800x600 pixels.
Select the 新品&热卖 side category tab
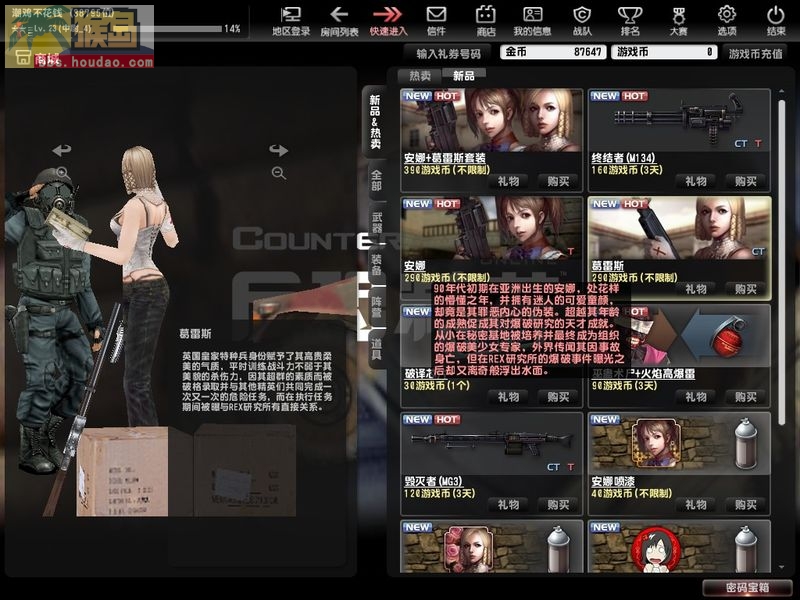click(376, 122)
